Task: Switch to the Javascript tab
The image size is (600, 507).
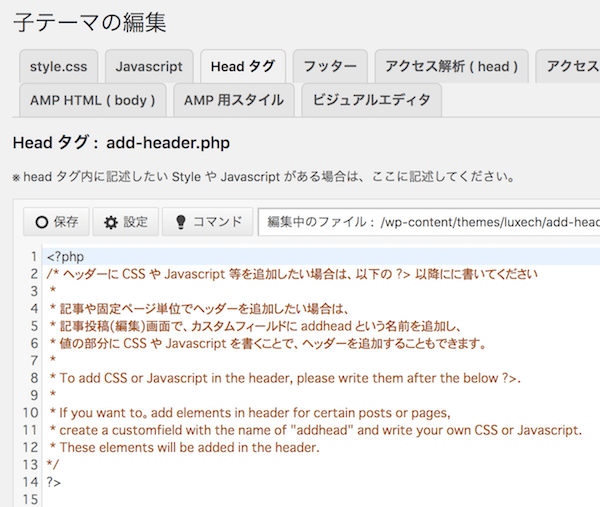Action: click(149, 66)
